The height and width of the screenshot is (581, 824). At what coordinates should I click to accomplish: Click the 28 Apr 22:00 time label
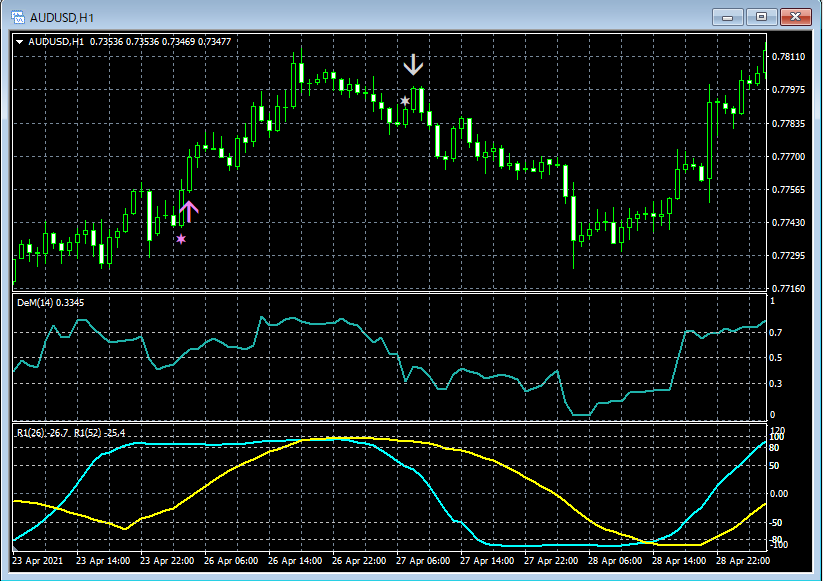coord(745,561)
